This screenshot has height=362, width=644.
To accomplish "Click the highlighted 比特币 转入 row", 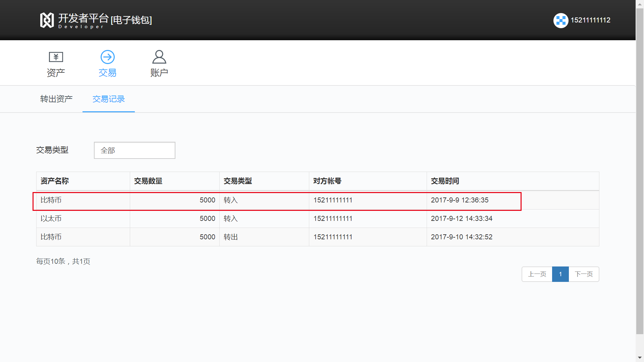I will pos(277,200).
